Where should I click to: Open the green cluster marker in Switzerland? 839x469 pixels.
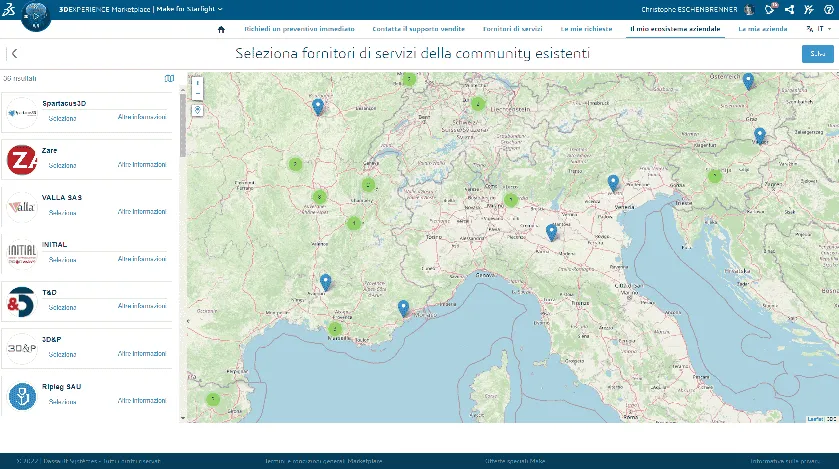pyautogui.click(x=478, y=104)
